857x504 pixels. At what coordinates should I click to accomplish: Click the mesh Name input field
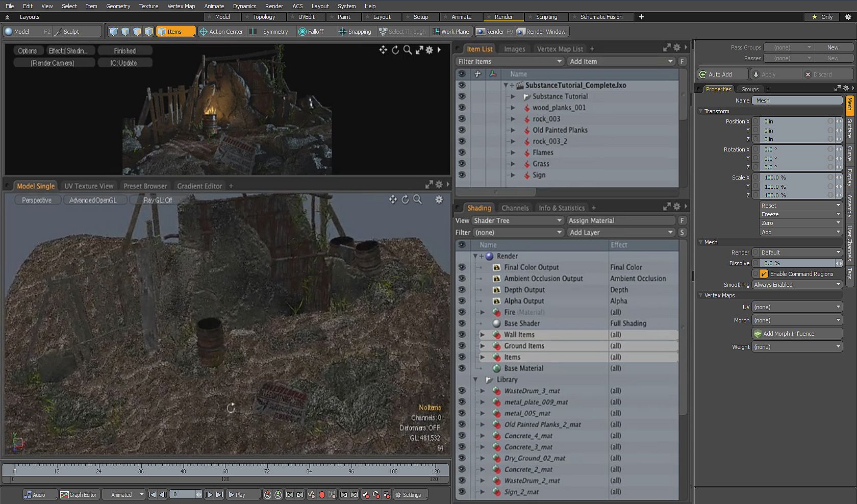(796, 100)
